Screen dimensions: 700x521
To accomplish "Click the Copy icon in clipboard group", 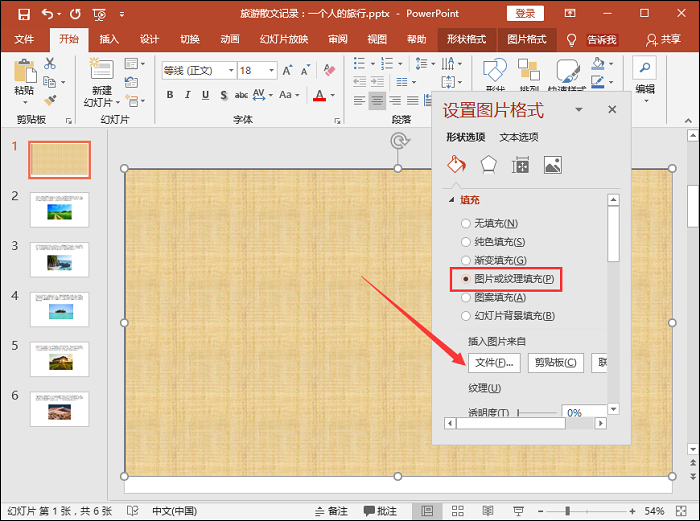I will (49, 82).
